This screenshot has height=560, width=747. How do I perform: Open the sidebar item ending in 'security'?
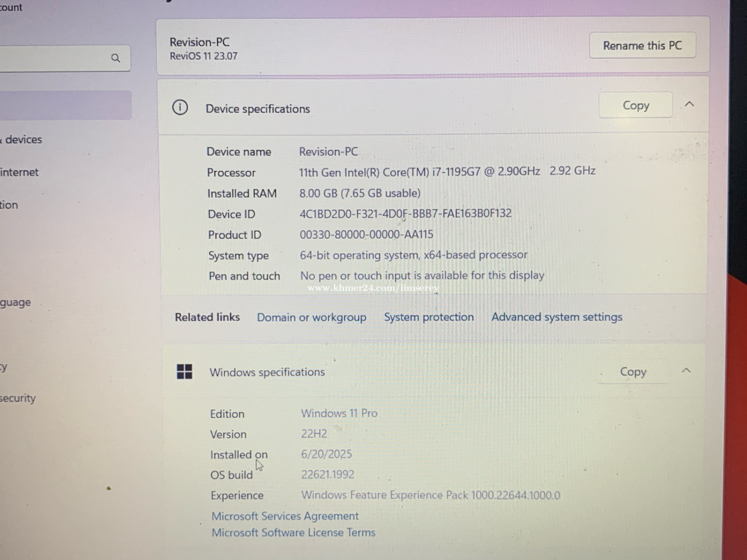coord(18,398)
